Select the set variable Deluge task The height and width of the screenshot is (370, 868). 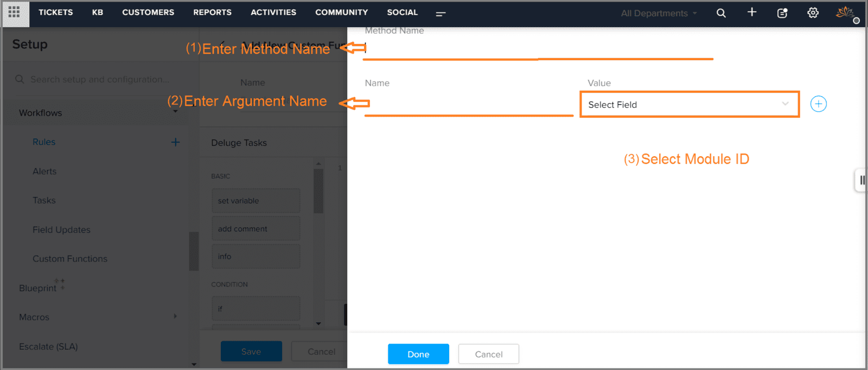pyautogui.click(x=256, y=201)
